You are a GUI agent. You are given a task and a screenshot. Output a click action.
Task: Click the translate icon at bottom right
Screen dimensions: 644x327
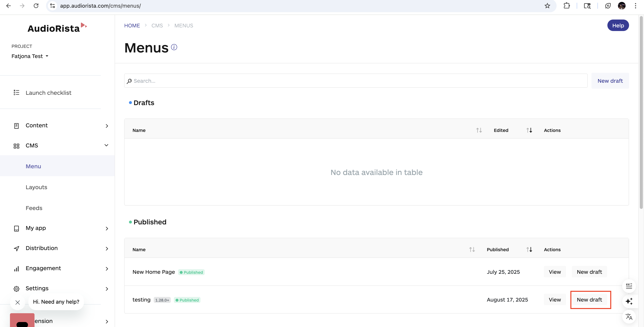(629, 317)
